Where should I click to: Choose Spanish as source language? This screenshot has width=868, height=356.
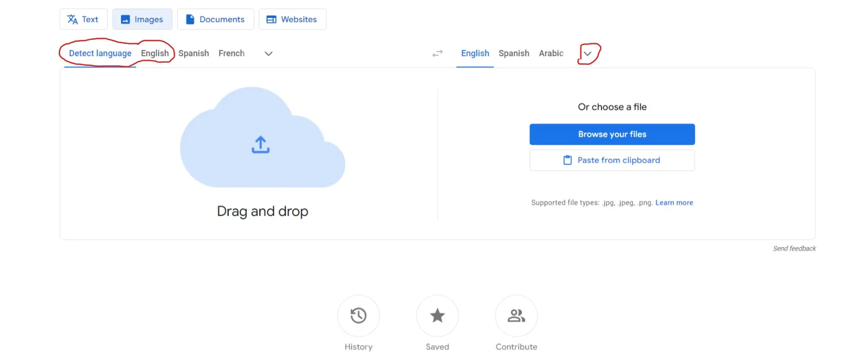(194, 53)
